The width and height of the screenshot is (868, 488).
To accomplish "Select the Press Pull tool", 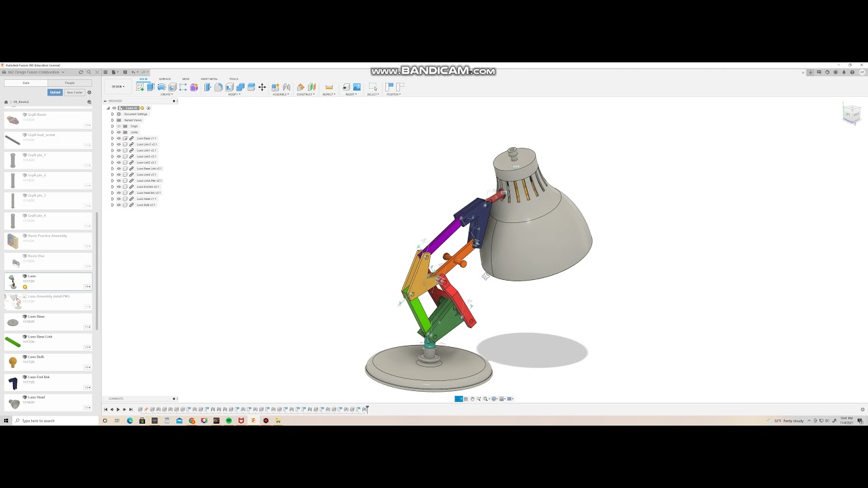I will pyautogui.click(x=208, y=87).
